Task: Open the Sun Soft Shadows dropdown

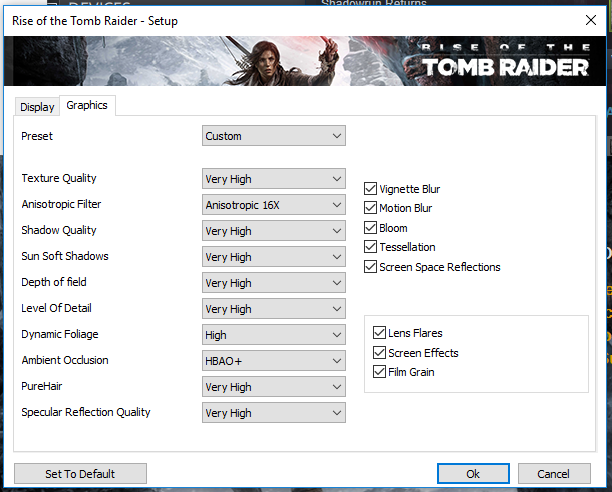Action: (273, 257)
